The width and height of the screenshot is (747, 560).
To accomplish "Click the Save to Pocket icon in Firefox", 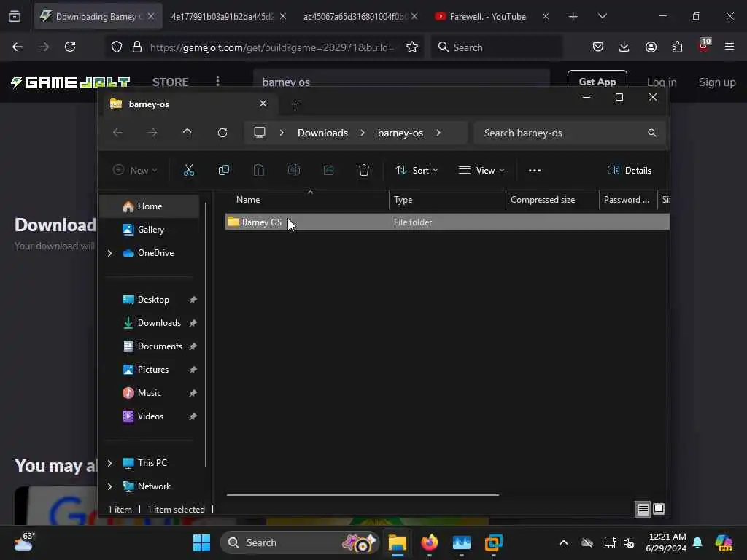I will click(598, 47).
